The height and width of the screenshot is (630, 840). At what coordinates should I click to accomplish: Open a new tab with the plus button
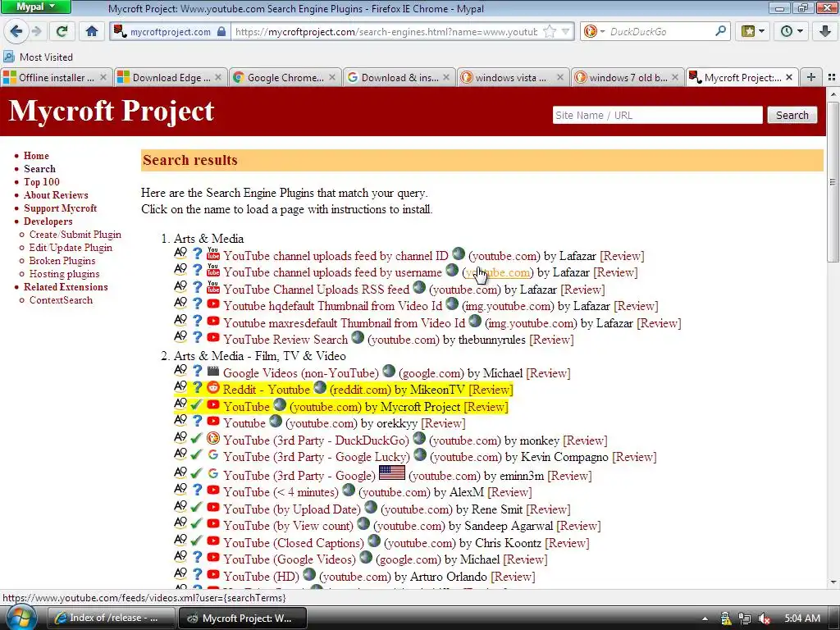(811, 78)
